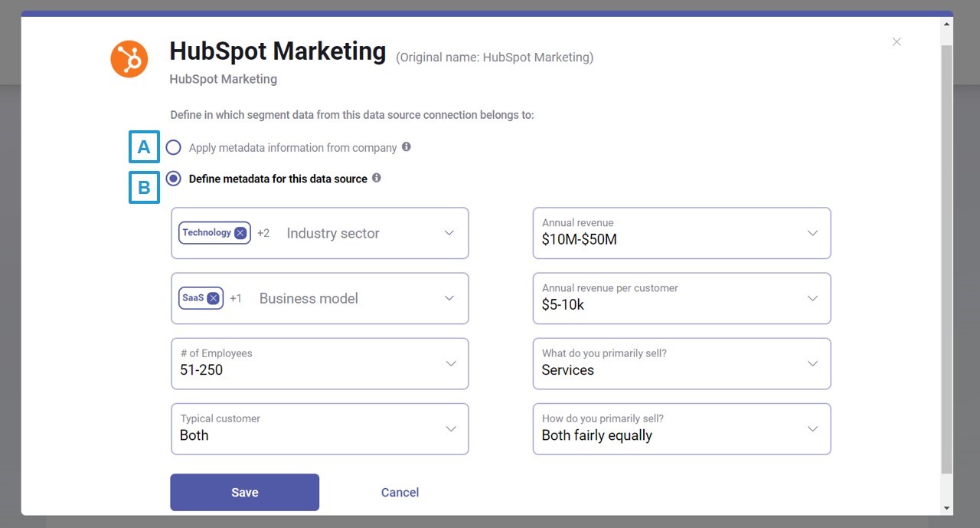Click the '+2' indicator next to Technology
This screenshot has width=980, height=528.
click(x=263, y=232)
